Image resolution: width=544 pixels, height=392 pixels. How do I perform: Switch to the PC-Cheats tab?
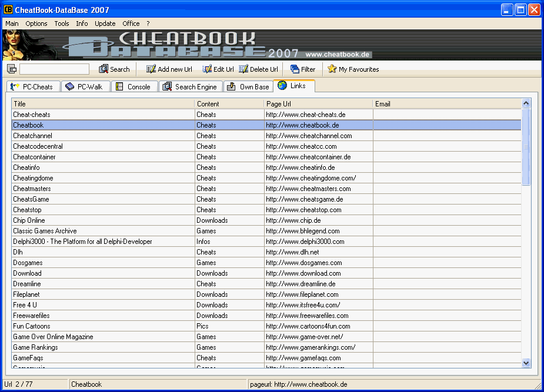[x=32, y=87]
